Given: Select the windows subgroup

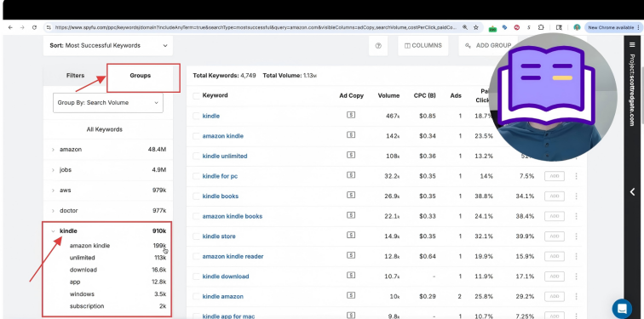Looking at the screenshot, I should (x=82, y=294).
